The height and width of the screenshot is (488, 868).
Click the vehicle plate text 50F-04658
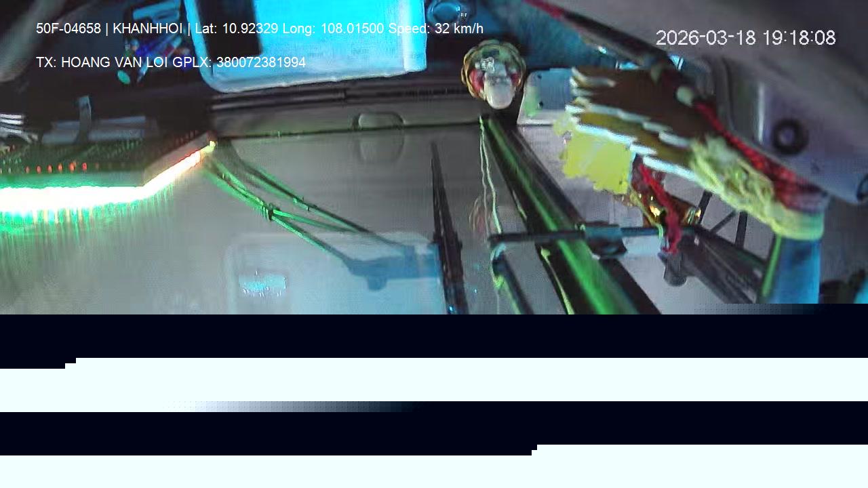(x=68, y=28)
